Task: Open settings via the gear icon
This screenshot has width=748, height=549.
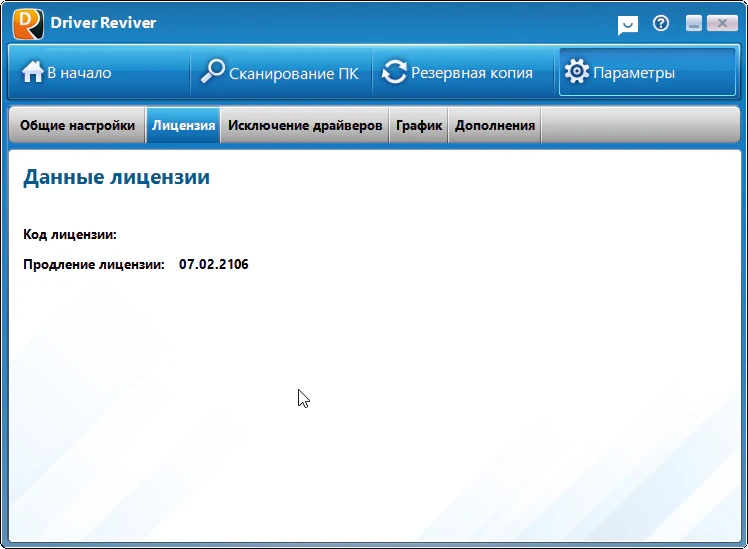Action: click(577, 72)
